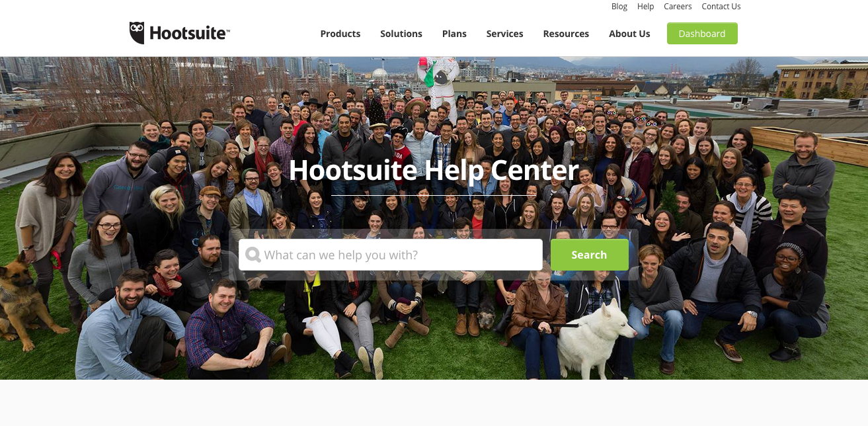Click the magnifying glass icon in search field

pos(253,255)
